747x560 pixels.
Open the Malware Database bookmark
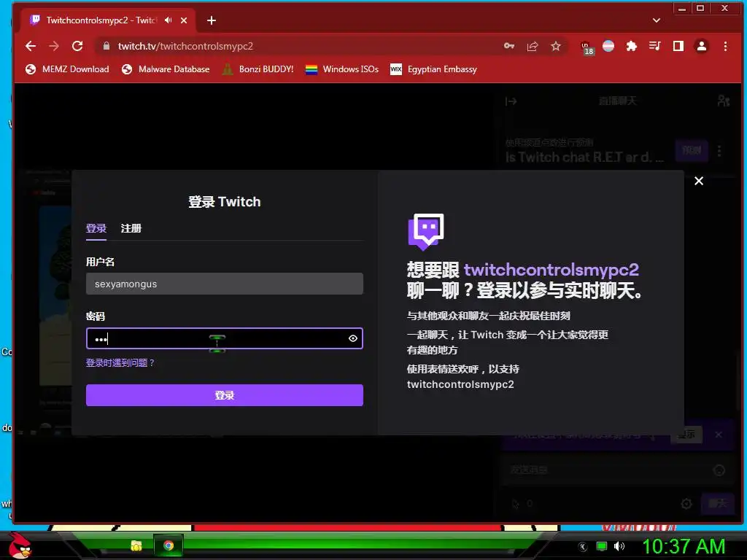(166, 69)
